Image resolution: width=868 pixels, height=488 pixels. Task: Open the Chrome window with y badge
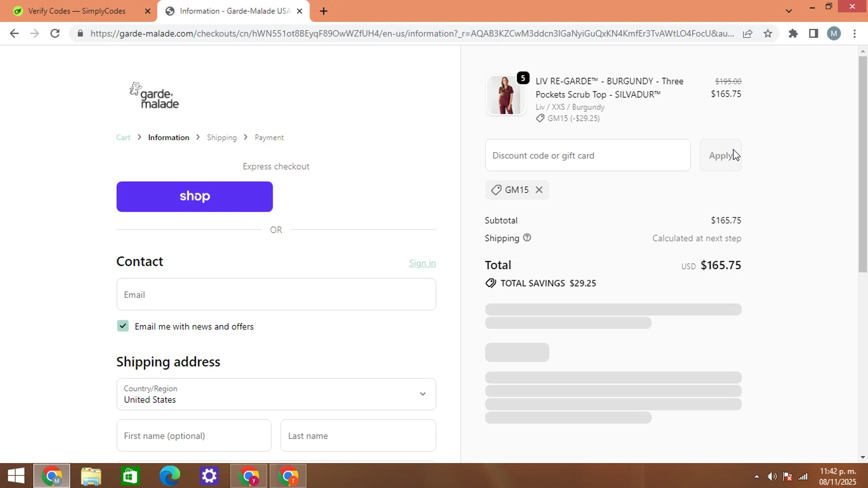(x=249, y=476)
